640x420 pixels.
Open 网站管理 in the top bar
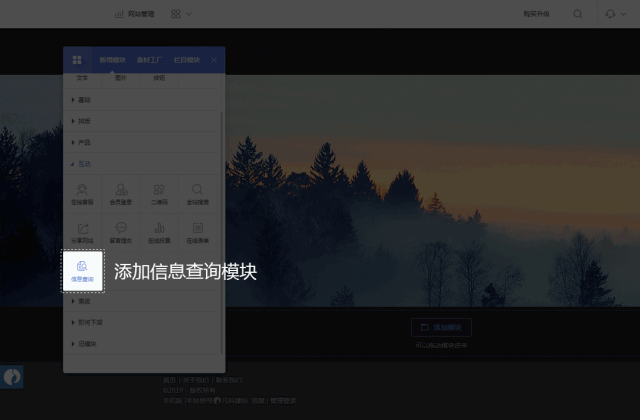tap(135, 14)
